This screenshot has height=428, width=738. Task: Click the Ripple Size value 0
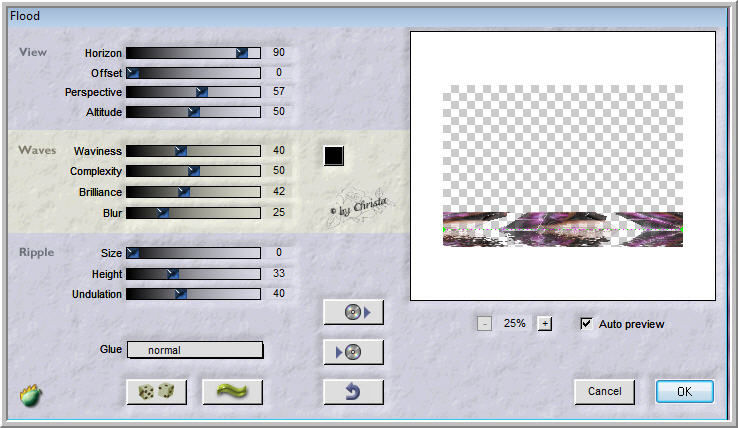(279, 252)
